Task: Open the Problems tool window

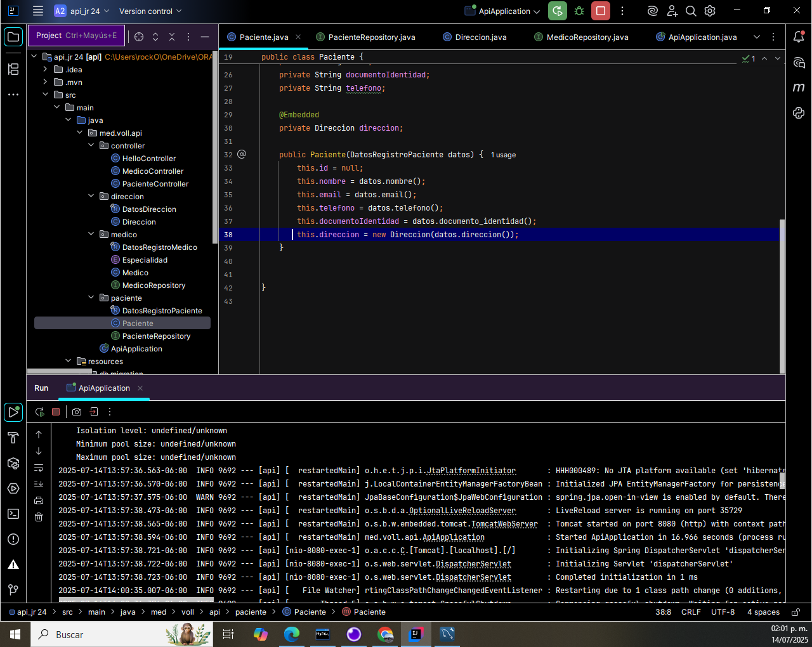Action: point(13,539)
